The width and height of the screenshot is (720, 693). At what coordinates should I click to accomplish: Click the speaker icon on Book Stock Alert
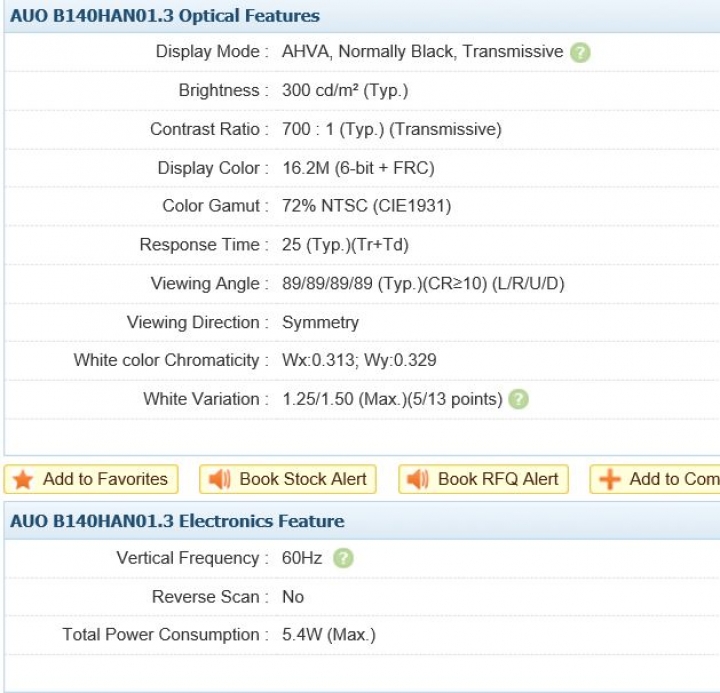click(219, 479)
